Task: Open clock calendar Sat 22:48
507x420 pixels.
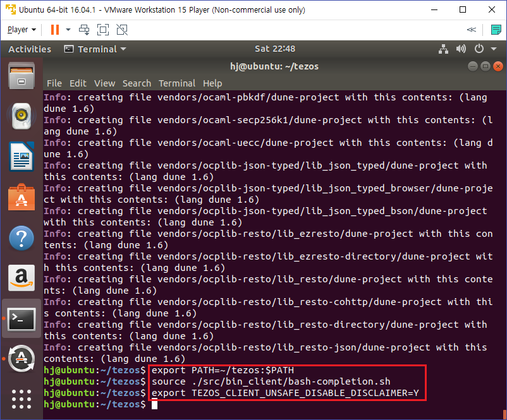Action: point(275,49)
